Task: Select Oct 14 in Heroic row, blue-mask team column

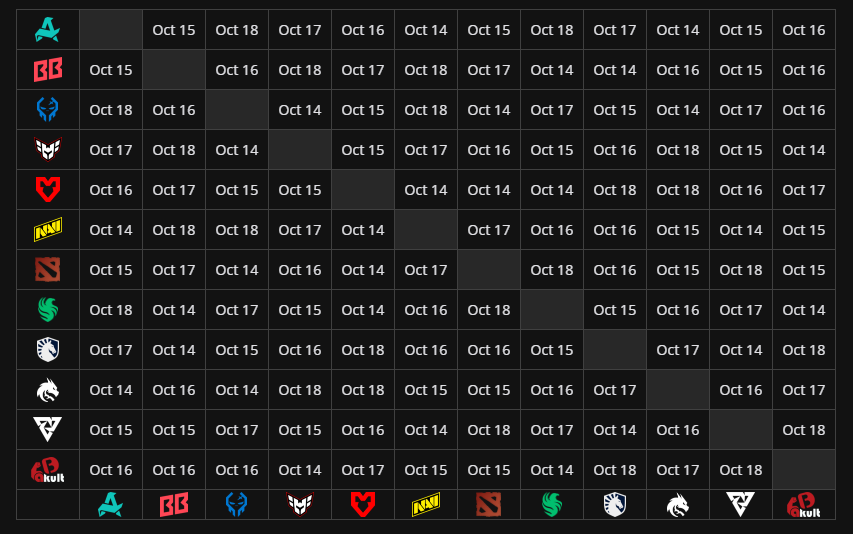Action: tap(237, 150)
